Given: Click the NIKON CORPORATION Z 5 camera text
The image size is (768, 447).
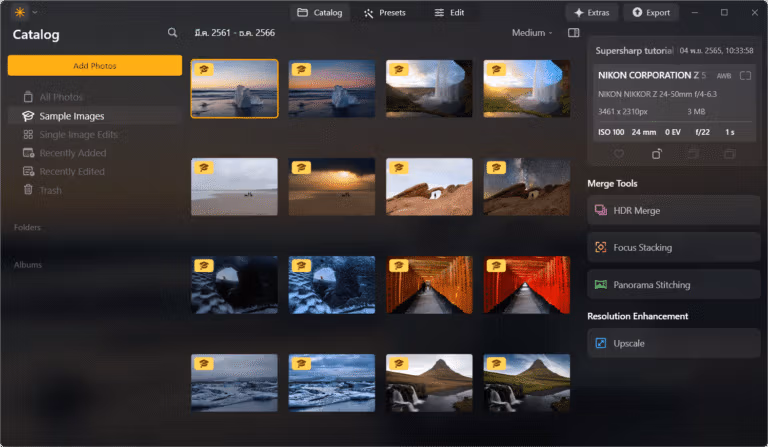Looking at the screenshot, I should click(652, 75).
